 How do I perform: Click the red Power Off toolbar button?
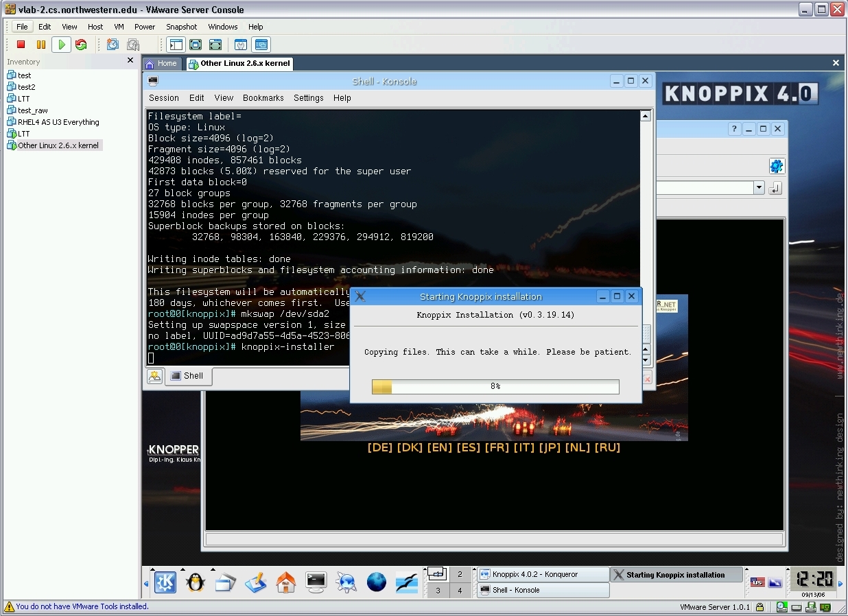(x=21, y=45)
